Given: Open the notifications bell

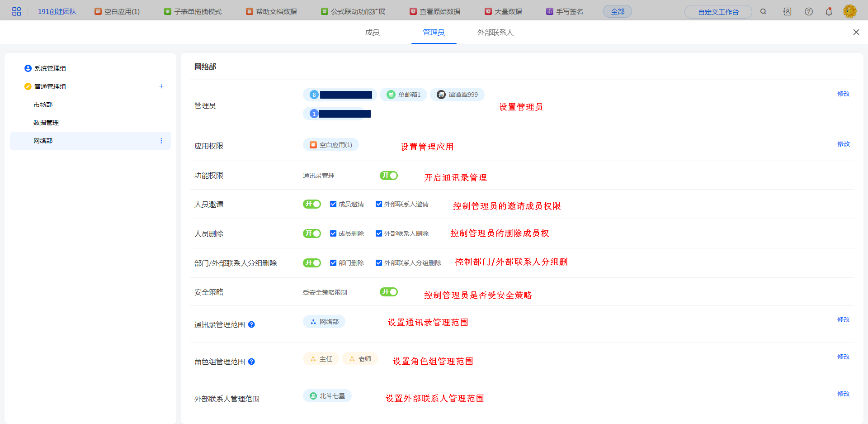Looking at the screenshot, I should [x=829, y=11].
